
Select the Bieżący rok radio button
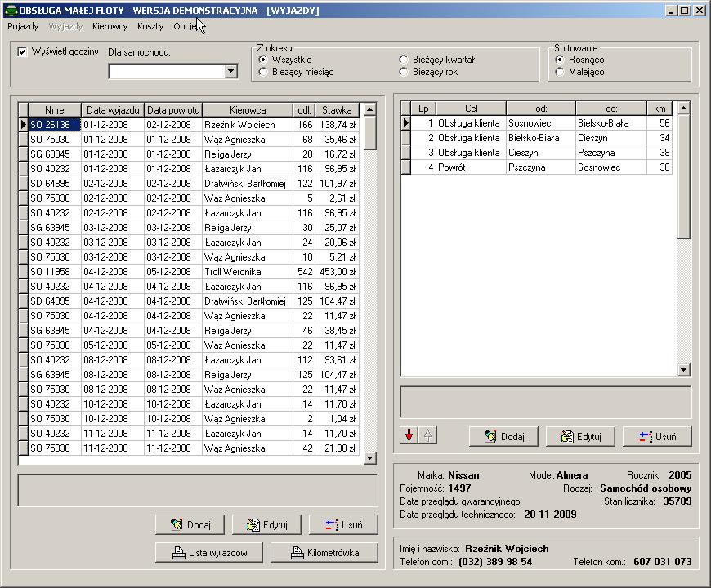(x=404, y=72)
